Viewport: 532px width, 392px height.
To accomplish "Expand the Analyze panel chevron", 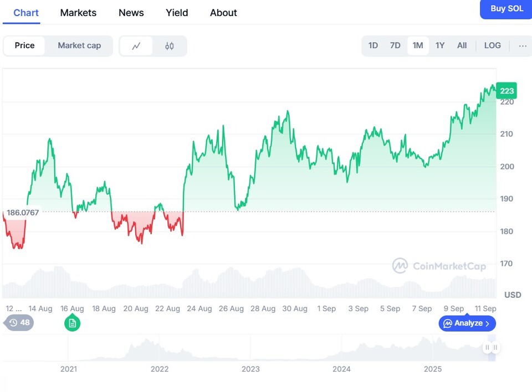I will coord(488,323).
